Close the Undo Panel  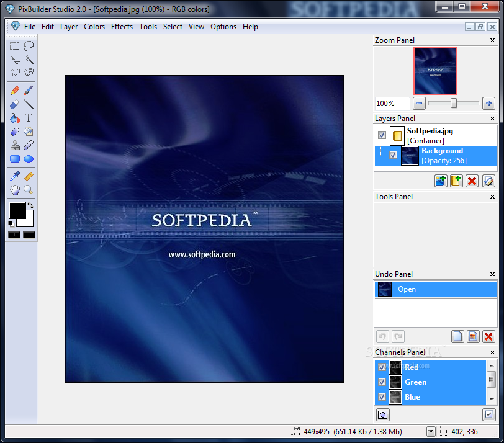point(492,274)
